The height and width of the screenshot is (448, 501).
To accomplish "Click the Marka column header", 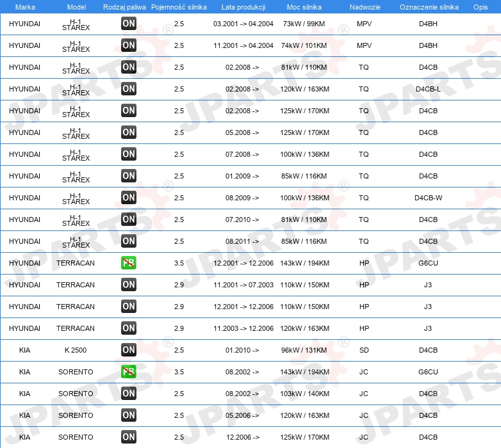I will [x=25, y=7].
